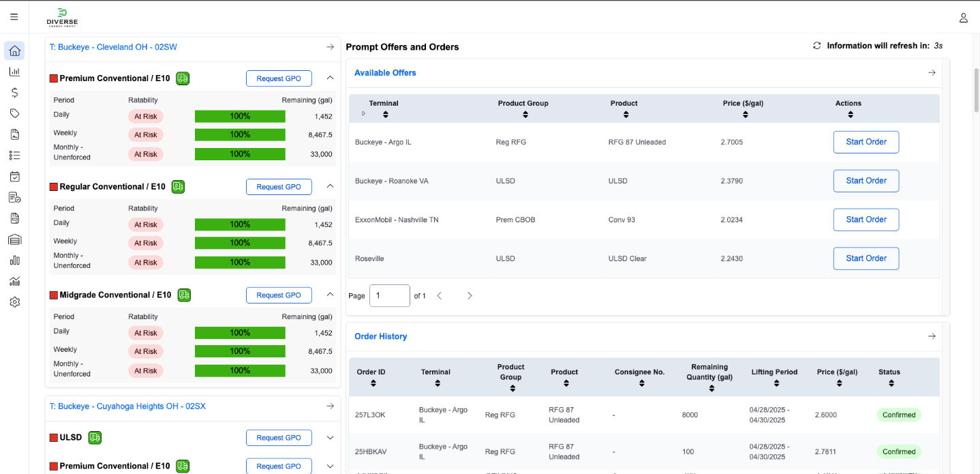Image resolution: width=980 pixels, height=474 pixels.
Task: Open the T: Buckeye - Cleveland OH - 02SW link
Action: click(x=113, y=47)
